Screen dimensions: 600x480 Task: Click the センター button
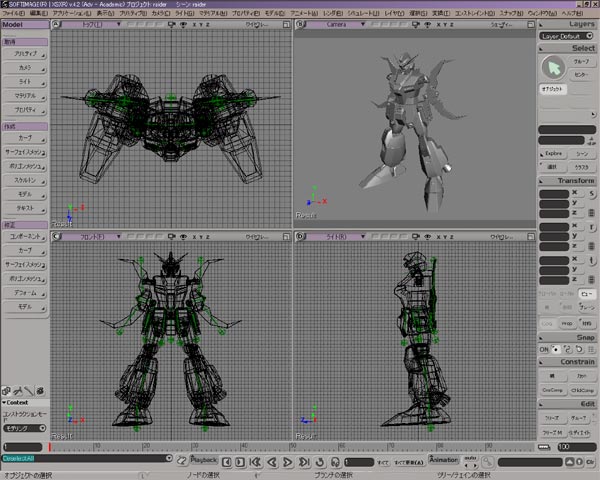tap(582, 75)
